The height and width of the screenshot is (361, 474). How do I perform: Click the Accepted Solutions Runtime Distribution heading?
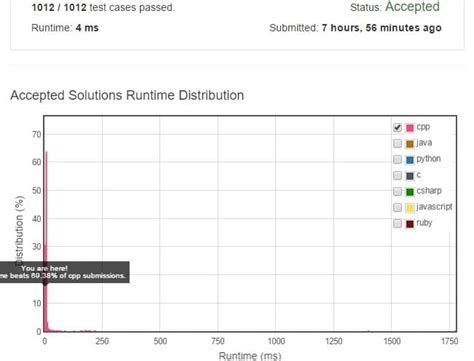point(127,95)
